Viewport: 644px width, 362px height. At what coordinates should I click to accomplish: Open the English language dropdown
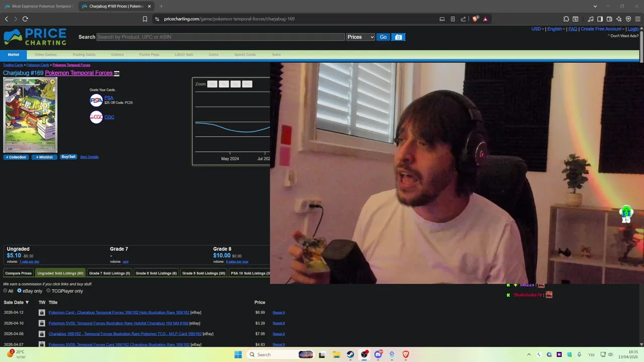click(x=555, y=29)
